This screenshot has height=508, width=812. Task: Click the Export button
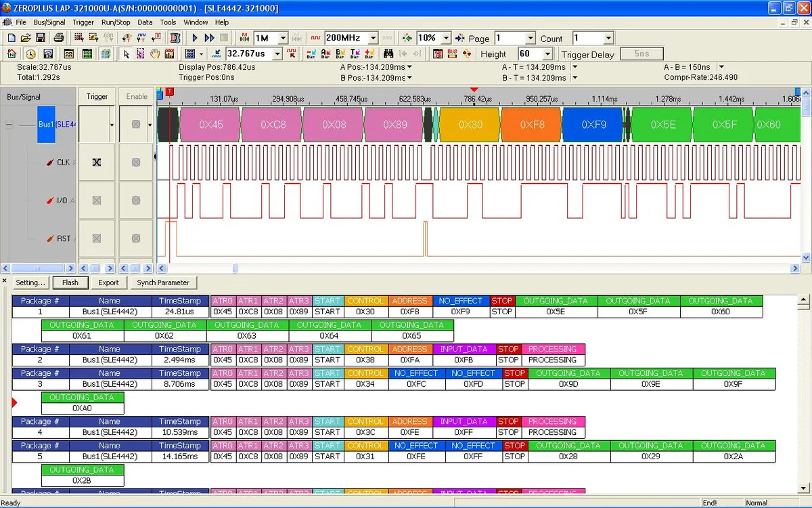[108, 282]
